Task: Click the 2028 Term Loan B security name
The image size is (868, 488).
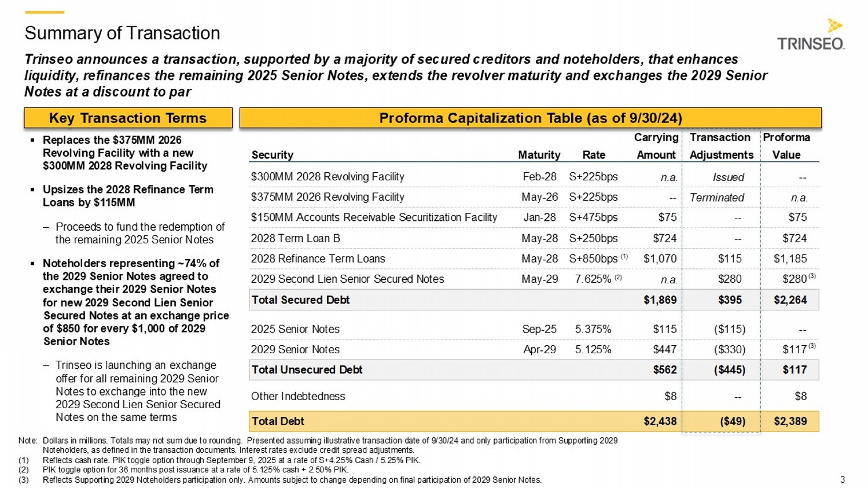Action: pyautogui.click(x=295, y=238)
